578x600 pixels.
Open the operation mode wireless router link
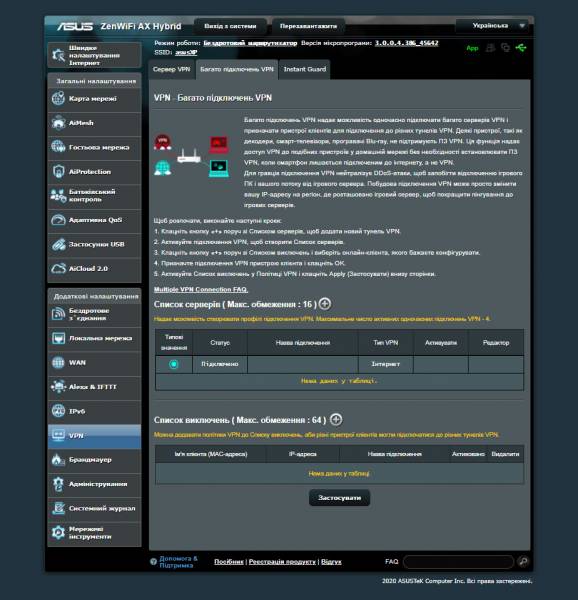coord(250,43)
